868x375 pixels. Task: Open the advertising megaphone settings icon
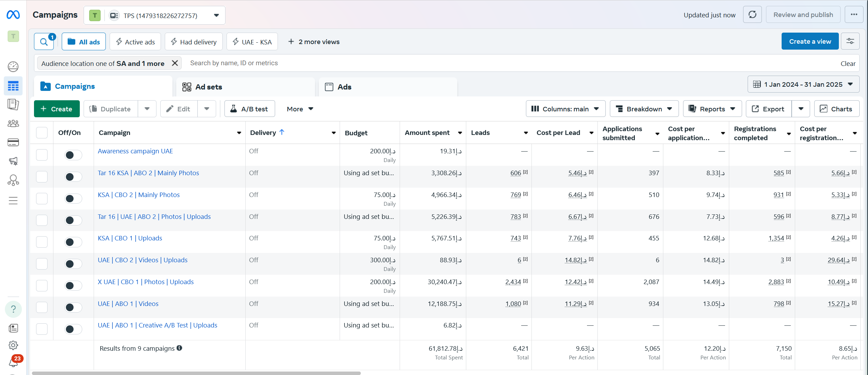pos(13,161)
